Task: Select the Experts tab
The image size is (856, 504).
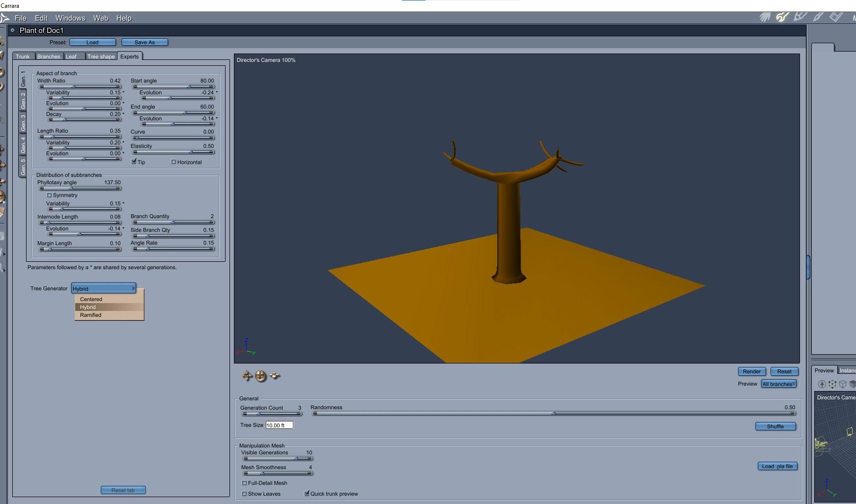Action: tap(130, 56)
